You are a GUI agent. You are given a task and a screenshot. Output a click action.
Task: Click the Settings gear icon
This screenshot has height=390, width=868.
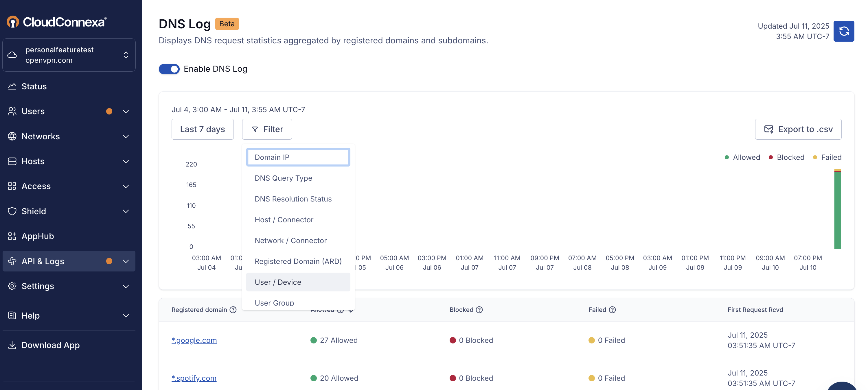[x=12, y=286]
